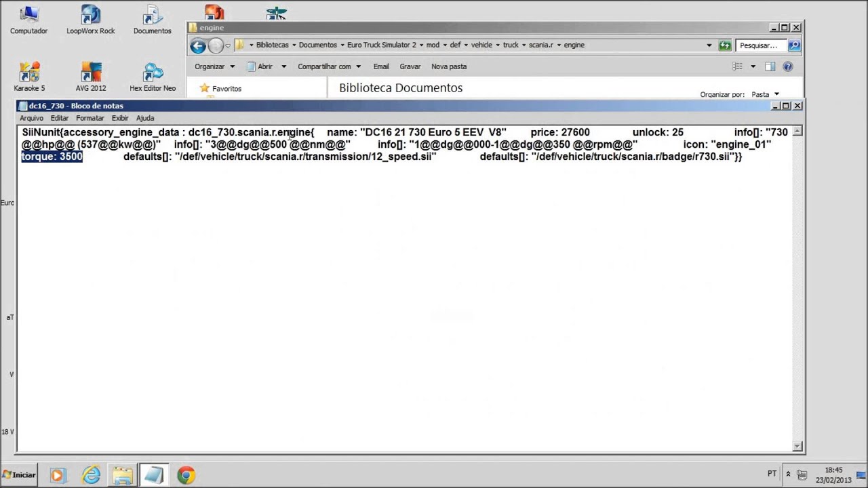Navigate to the scania.r breadcrumb folder
Viewport: 868px width, 488px height.
541,45
